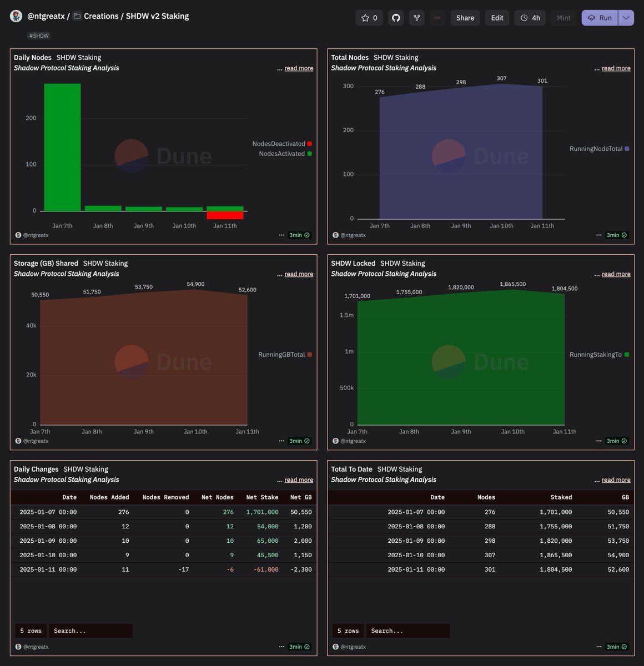
Task: Sort by the Nodes Added column header
Action: tap(109, 497)
